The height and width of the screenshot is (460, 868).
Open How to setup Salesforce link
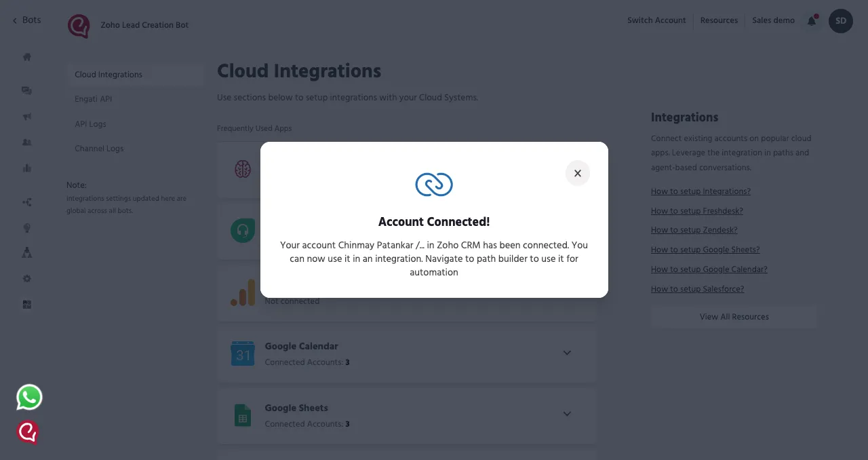coord(698,289)
